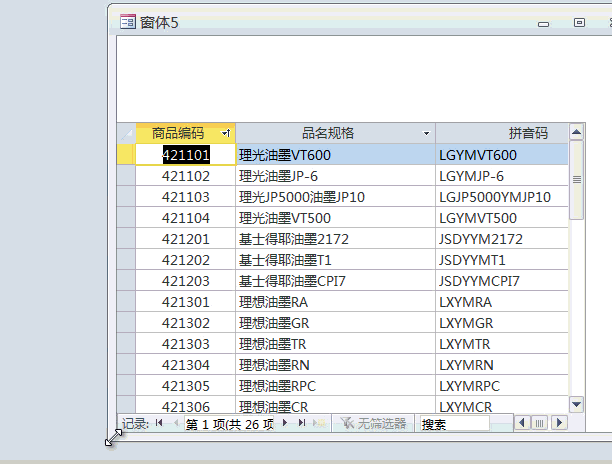Click the 理光油墨VT500 cell
Image resolution: width=612 pixels, height=464 pixels.
(336, 218)
